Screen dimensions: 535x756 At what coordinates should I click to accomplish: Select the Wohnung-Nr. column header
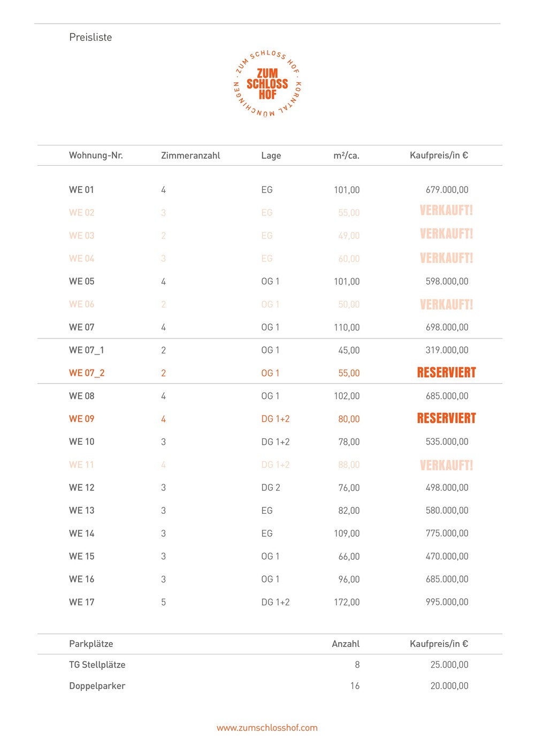point(96,155)
